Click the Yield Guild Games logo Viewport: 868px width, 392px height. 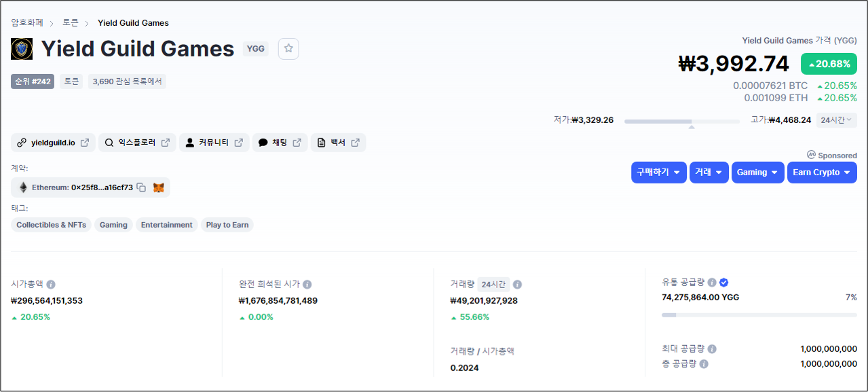[22, 49]
